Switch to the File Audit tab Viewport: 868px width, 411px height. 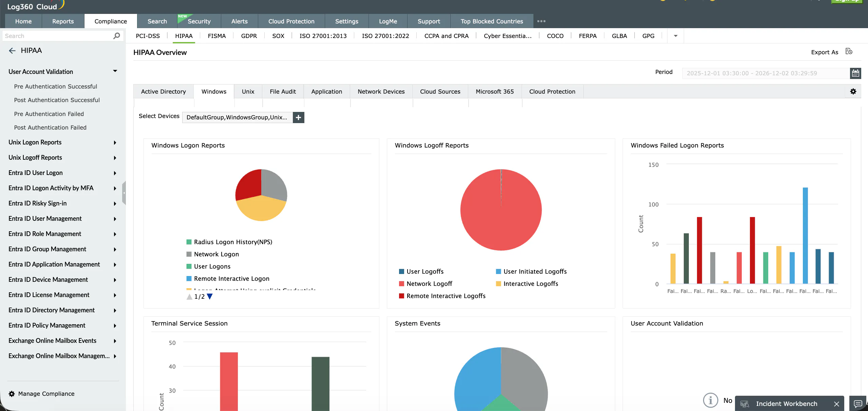pyautogui.click(x=283, y=92)
